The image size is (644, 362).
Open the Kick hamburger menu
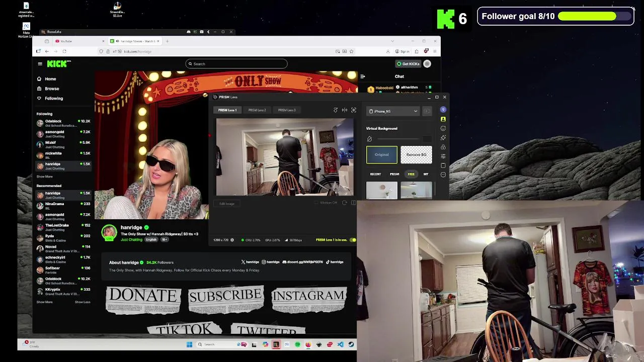40,64
